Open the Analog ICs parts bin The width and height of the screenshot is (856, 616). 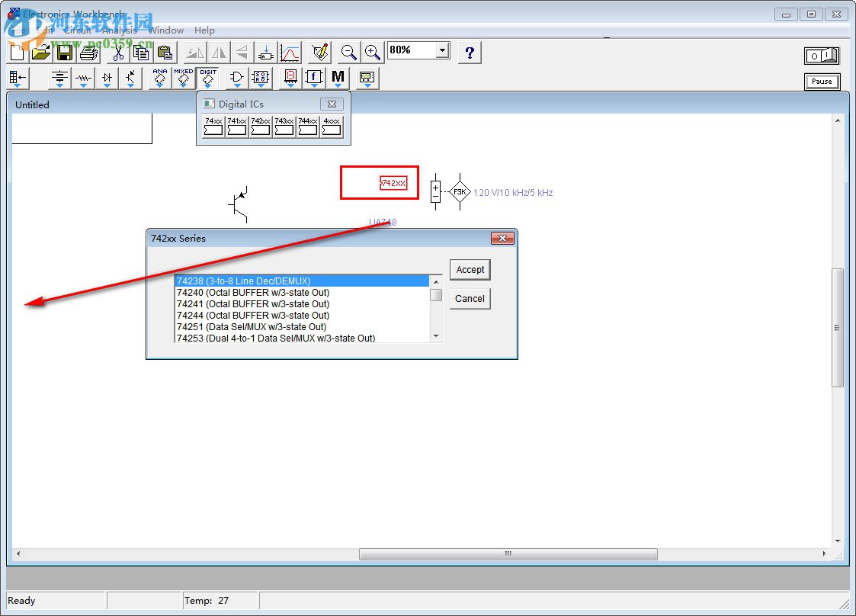pyautogui.click(x=160, y=78)
